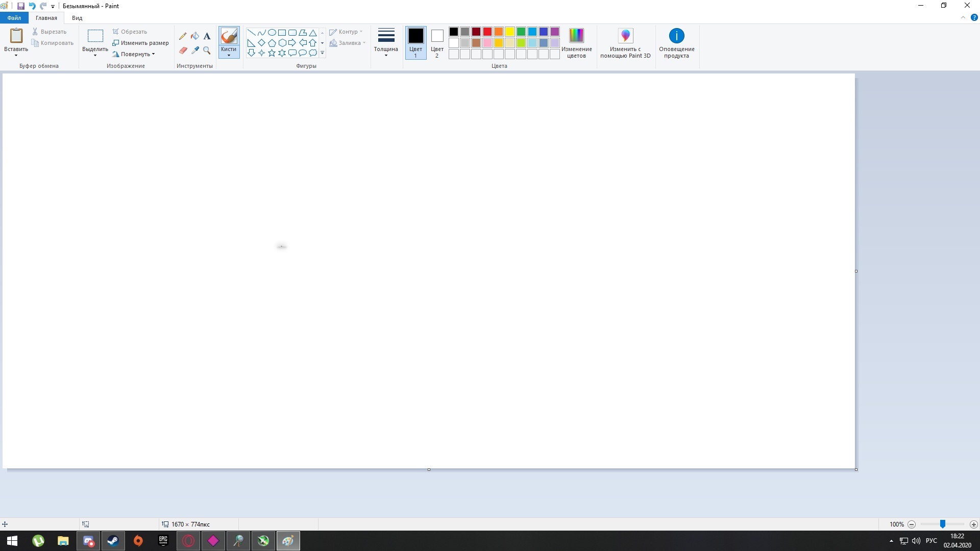Choose the Diamond shape
This screenshot has height=551, width=980.
coord(261,43)
